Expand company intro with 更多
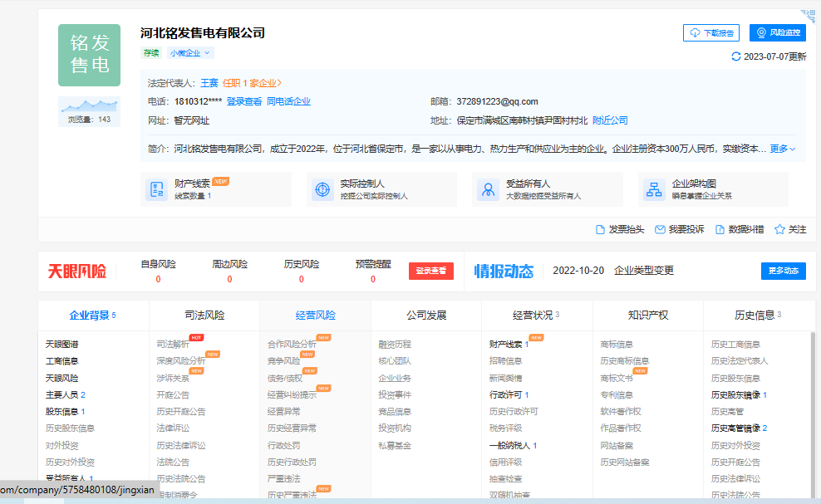This screenshot has width=821, height=504. coord(783,149)
